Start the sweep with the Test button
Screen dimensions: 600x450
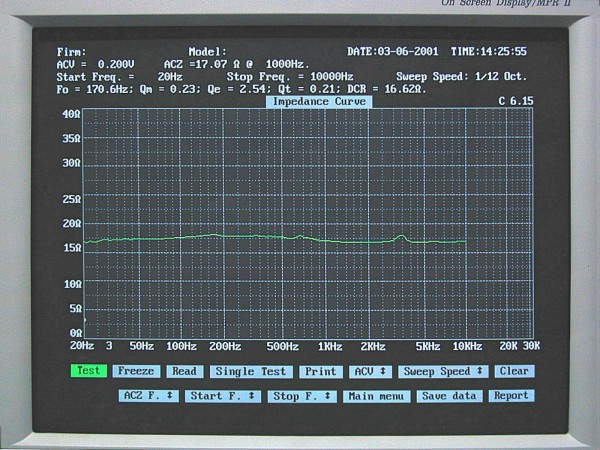pos(89,371)
